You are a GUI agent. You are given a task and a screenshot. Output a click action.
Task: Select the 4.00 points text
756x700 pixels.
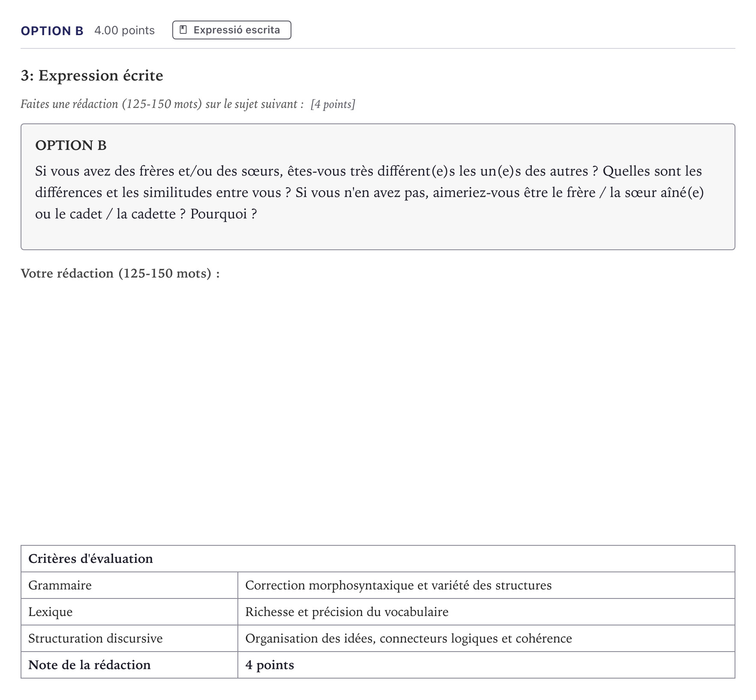point(124,30)
